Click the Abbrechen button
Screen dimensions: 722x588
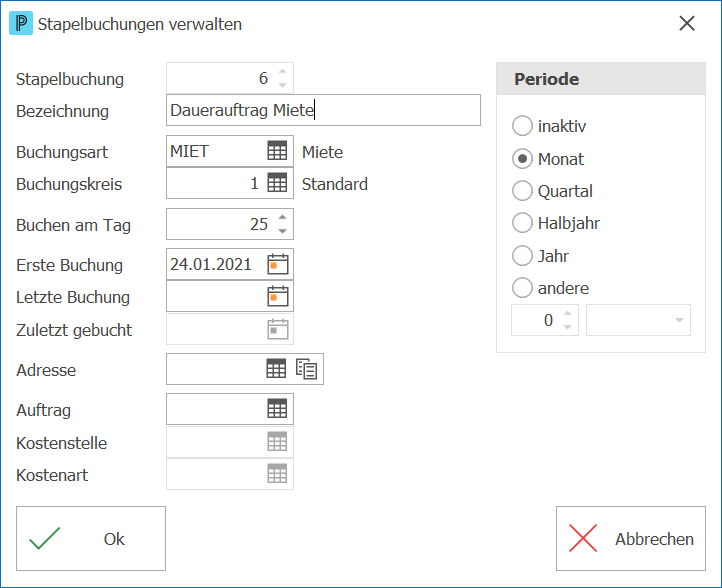point(631,539)
